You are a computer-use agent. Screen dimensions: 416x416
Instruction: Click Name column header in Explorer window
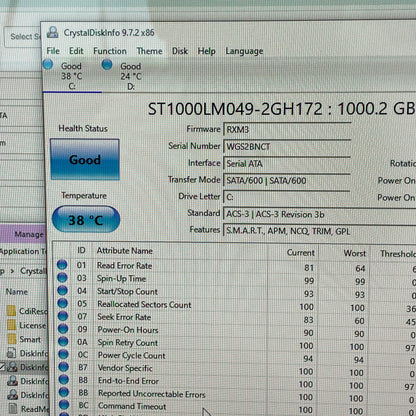[x=17, y=292]
